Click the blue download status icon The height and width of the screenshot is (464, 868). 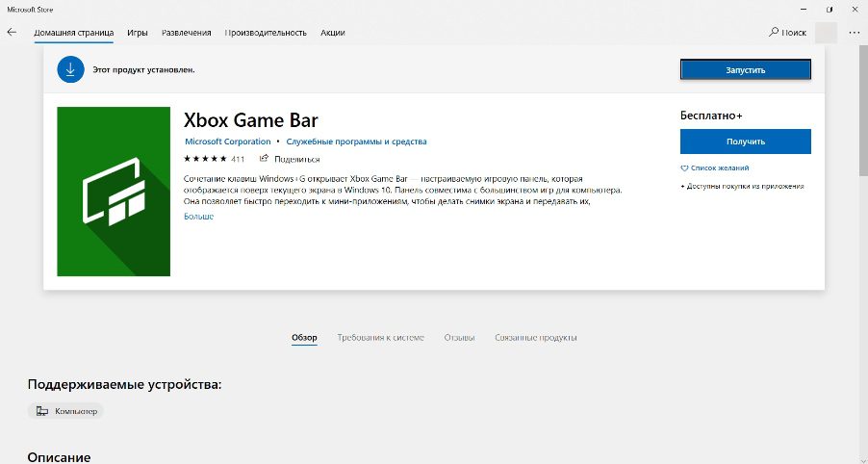click(70, 69)
